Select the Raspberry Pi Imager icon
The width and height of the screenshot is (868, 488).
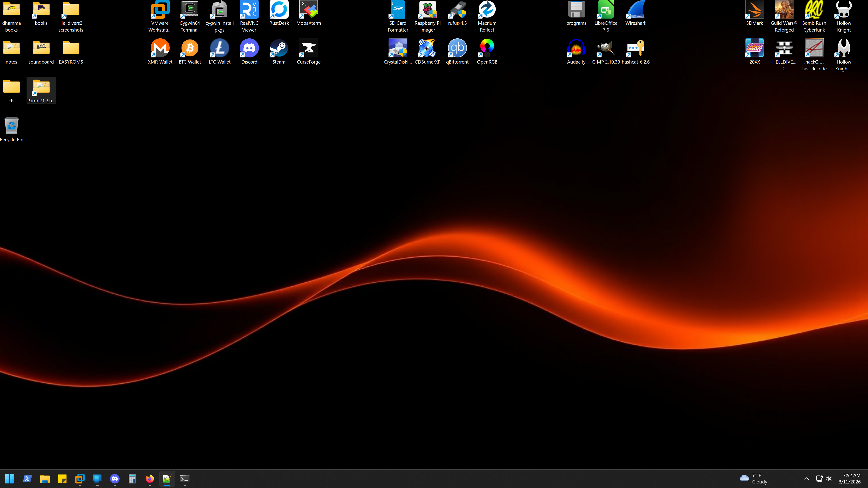pos(427,15)
